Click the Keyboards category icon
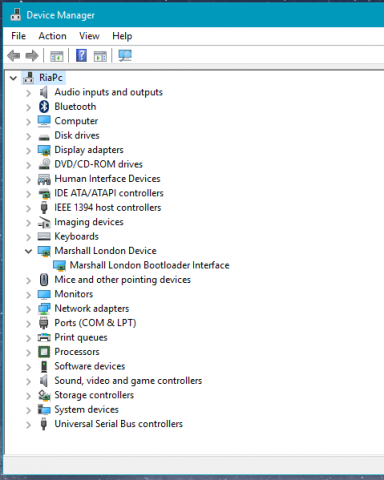This screenshot has width=384, height=480. [x=44, y=236]
